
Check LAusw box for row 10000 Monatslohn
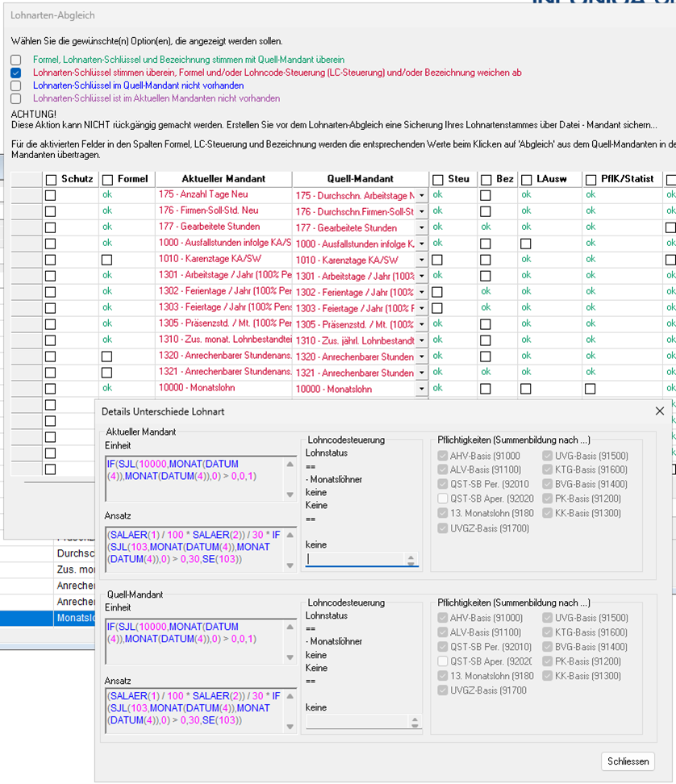(525, 389)
